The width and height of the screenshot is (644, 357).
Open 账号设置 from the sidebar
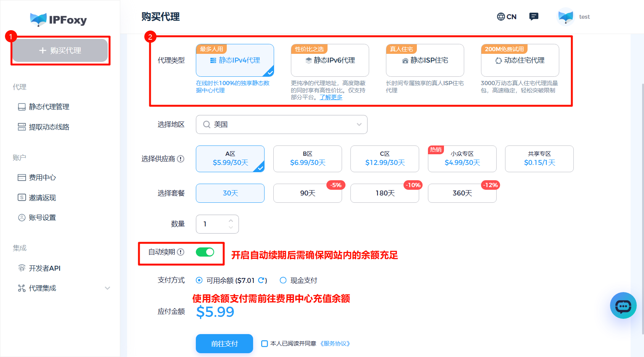(42, 217)
